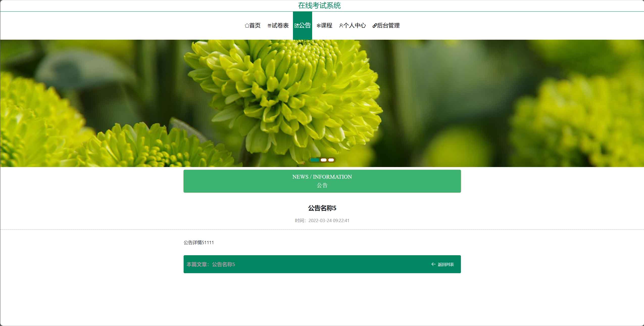Image resolution: width=644 pixels, height=326 pixels.
Task: Click the article title 公告名称5
Action: tap(322, 208)
